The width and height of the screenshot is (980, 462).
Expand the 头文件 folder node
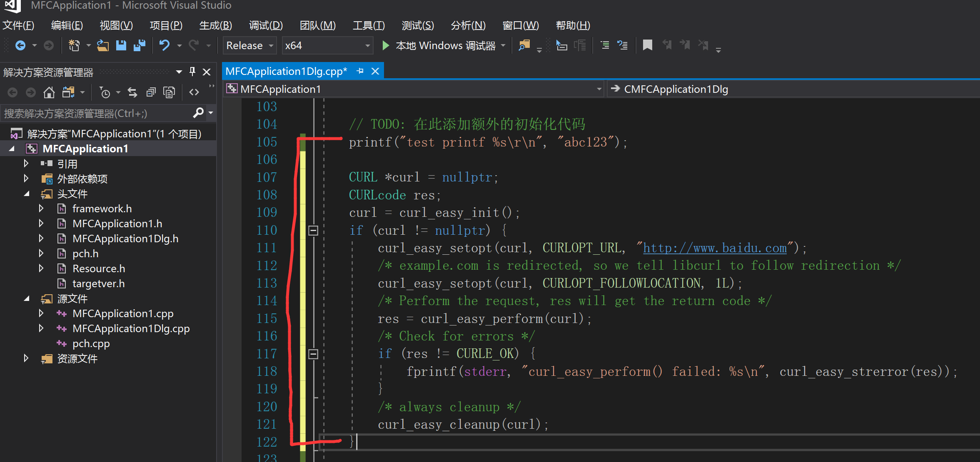pyautogui.click(x=26, y=194)
